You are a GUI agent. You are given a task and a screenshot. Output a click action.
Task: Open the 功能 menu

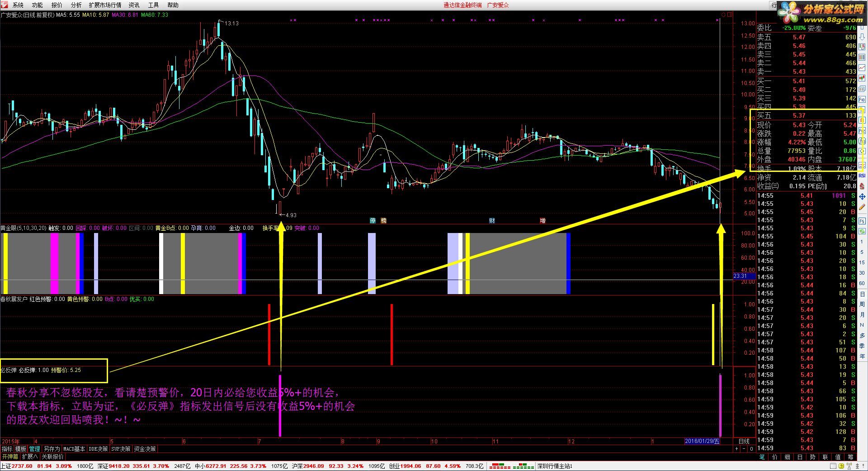(x=37, y=5)
